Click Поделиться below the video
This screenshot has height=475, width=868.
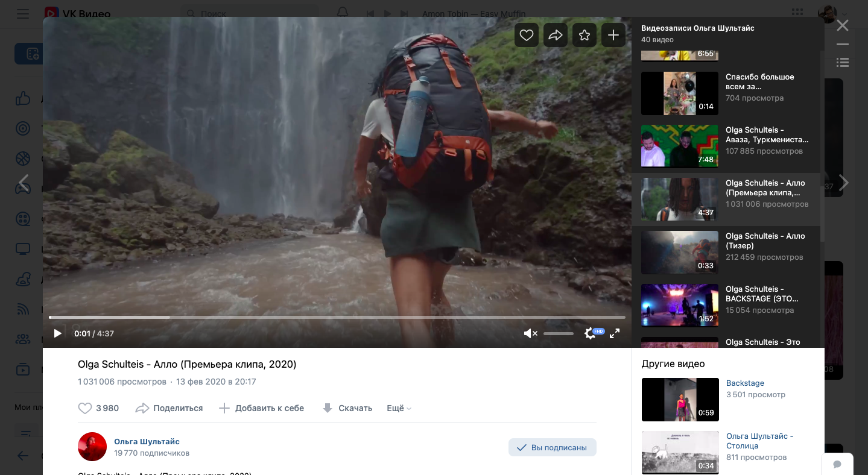point(169,408)
